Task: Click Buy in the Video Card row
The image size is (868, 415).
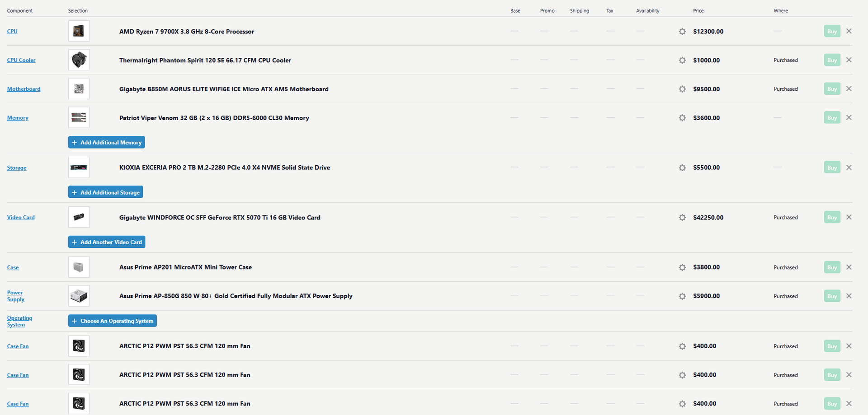Action: tap(832, 217)
